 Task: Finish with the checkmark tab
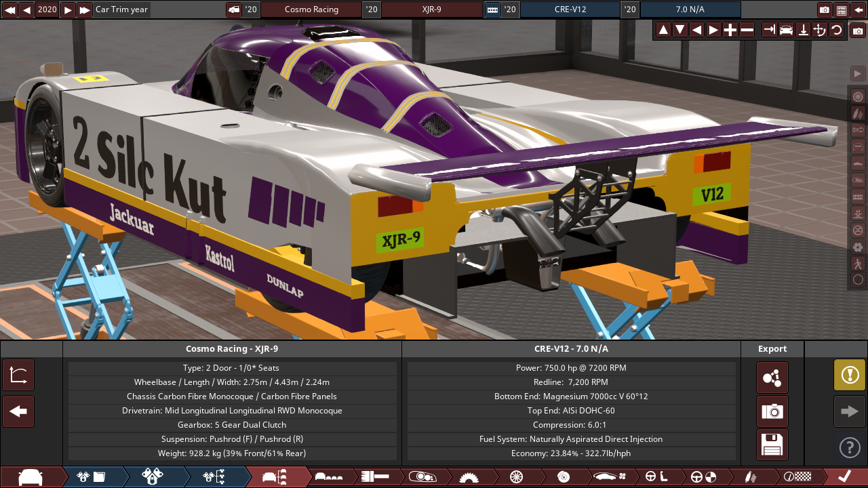click(844, 476)
